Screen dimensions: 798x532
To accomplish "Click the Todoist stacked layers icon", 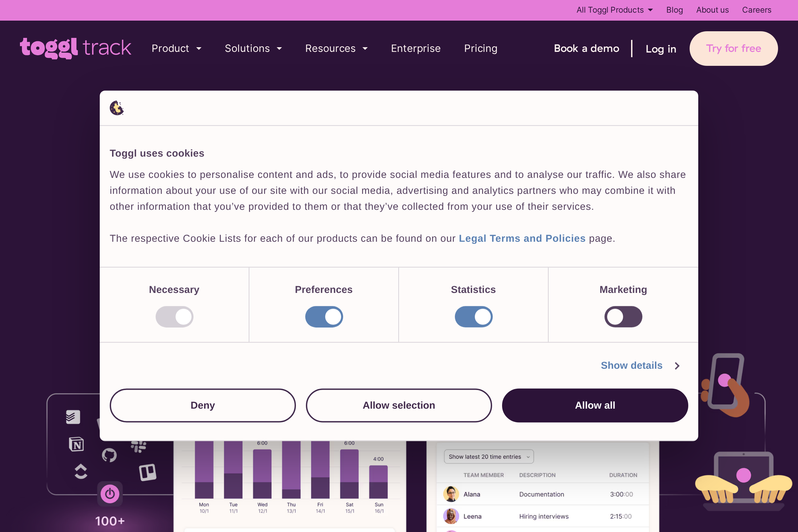I will coord(73,417).
